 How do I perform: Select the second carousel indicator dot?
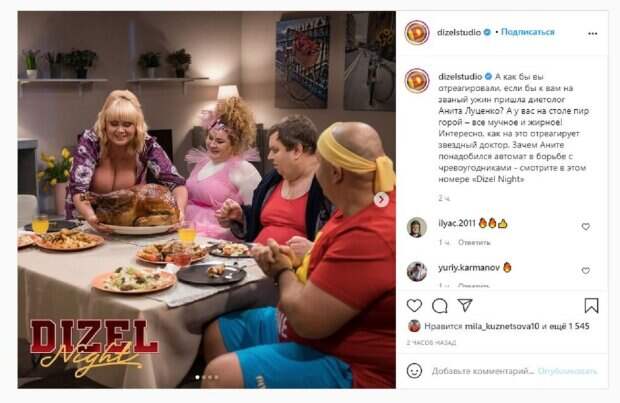click(x=204, y=377)
